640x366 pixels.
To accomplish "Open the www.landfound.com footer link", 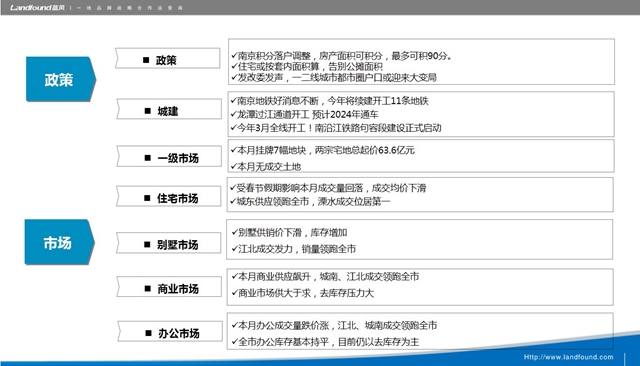I will coord(569,357).
